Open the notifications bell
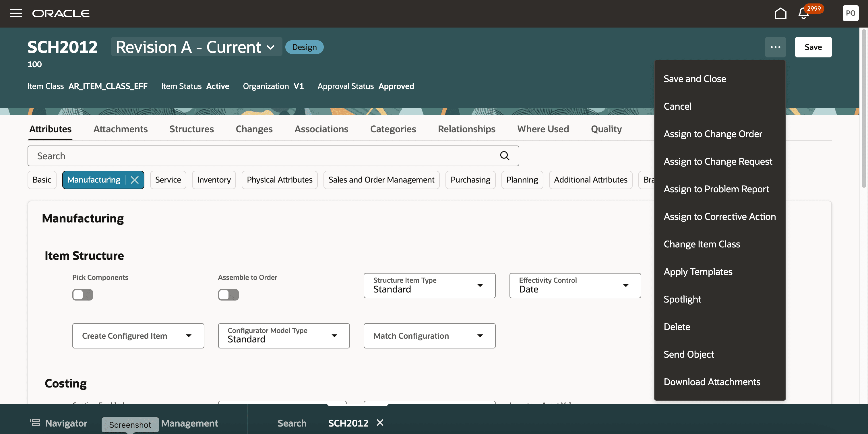Image resolution: width=868 pixels, height=434 pixels. tap(804, 13)
